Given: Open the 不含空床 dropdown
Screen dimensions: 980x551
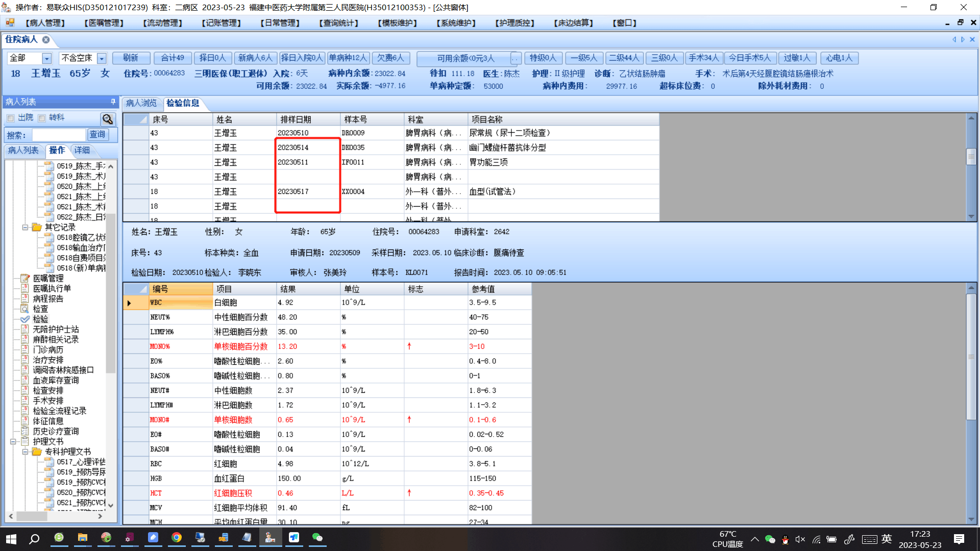Looking at the screenshot, I should pos(102,58).
